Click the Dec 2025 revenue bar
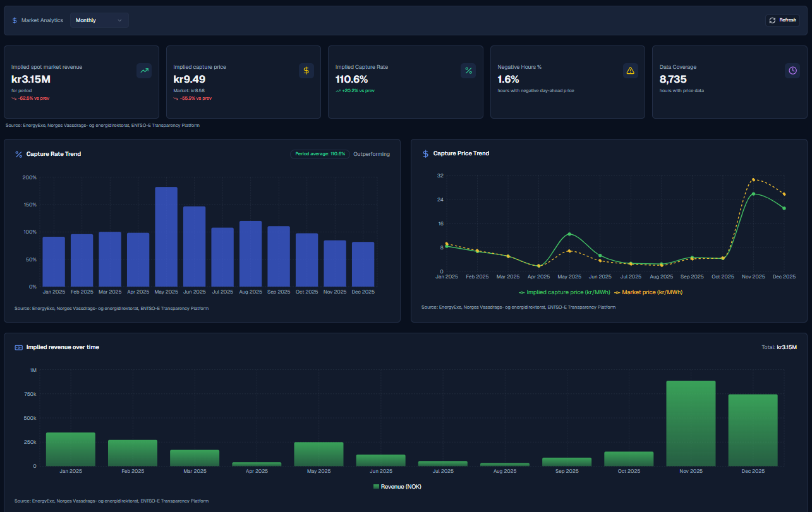This screenshot has height=512, width=812. tap(753, 430)
